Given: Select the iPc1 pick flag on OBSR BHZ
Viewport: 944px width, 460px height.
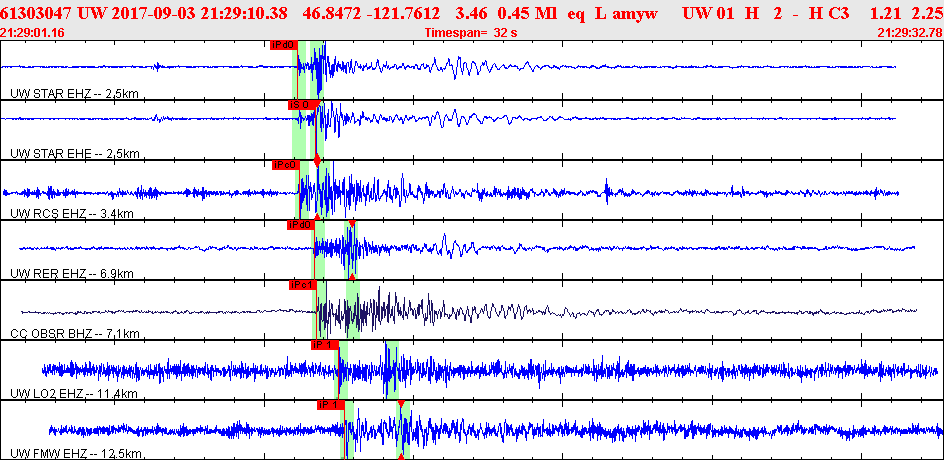Looking at the screenshot, I should [x=302, y=285].
